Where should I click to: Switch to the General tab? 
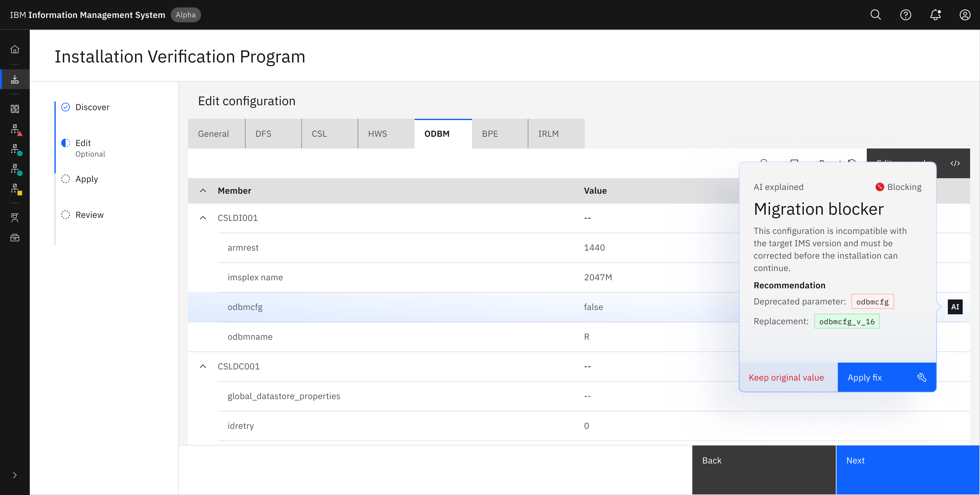(217, 134)
